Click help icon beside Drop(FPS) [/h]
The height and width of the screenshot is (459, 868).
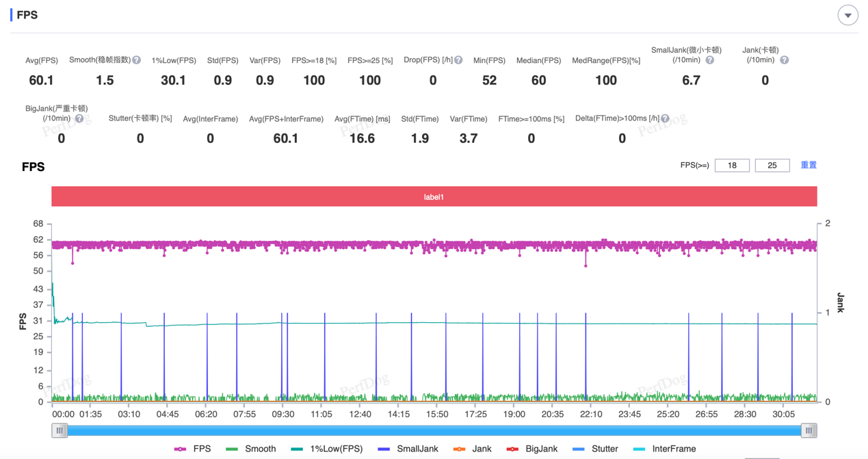(459, 60)
